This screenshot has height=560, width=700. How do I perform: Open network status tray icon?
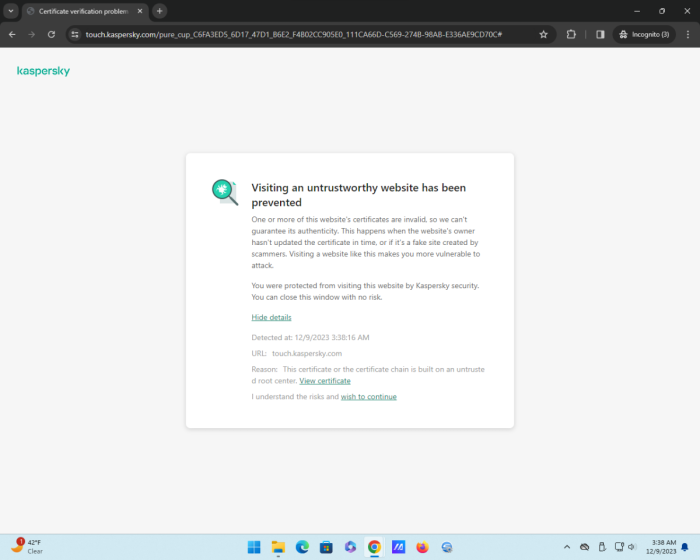tap(619, 547)
